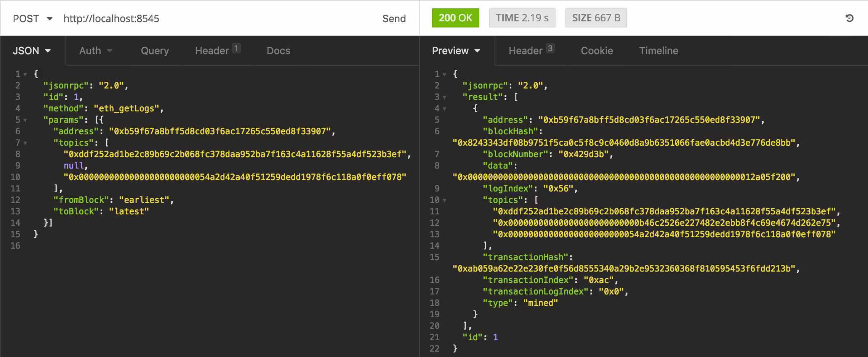
Task: Collapse the request topics array fold arrow
Action: [x=25, y=143]
